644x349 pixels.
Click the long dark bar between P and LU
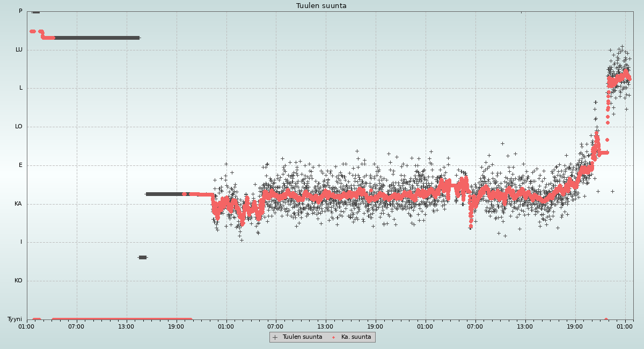[x=97, y=38]
